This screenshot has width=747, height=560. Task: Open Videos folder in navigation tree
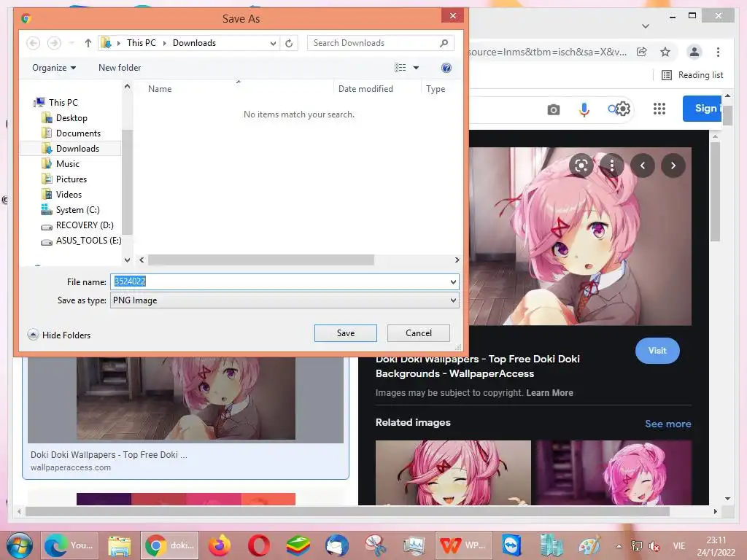point(69,194)
